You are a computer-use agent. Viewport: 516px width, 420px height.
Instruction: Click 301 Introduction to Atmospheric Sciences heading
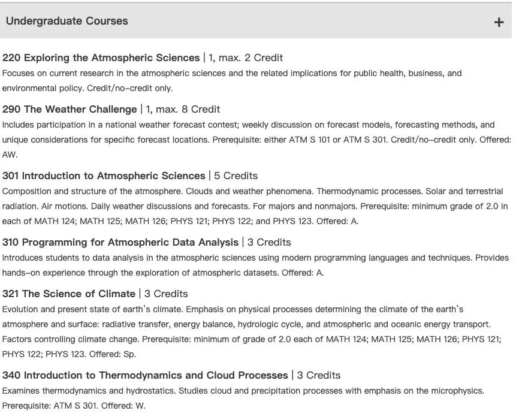point(104,176)
